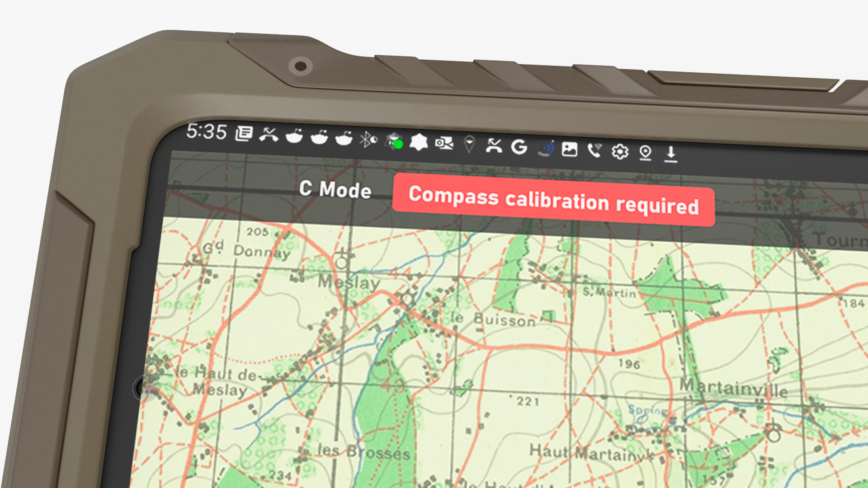Open Reddit notification adjacent to Bluetooth icon
The width and height of the screenshot is (868, 488).
tap(344, 137)
